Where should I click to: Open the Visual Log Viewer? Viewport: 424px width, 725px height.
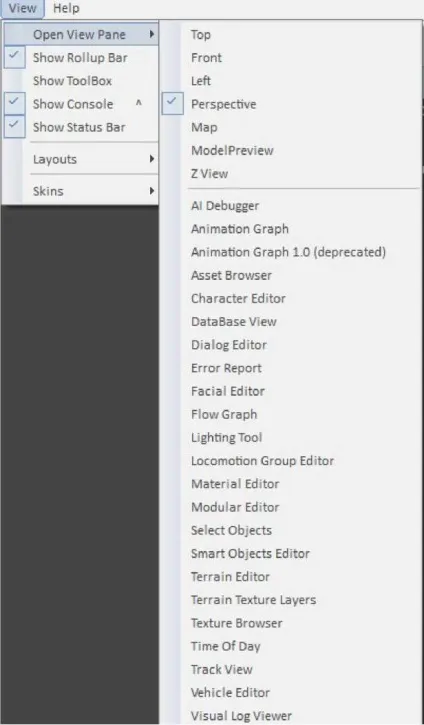tap(291, 715)
